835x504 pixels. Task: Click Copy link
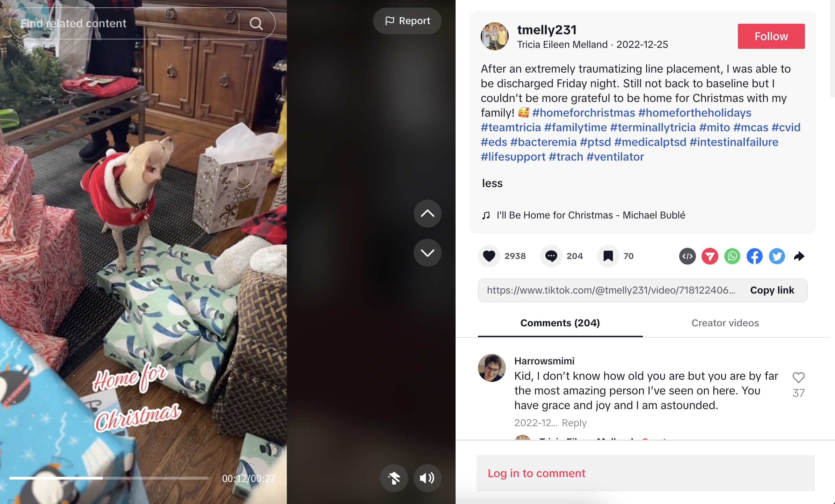pos(772,290)
